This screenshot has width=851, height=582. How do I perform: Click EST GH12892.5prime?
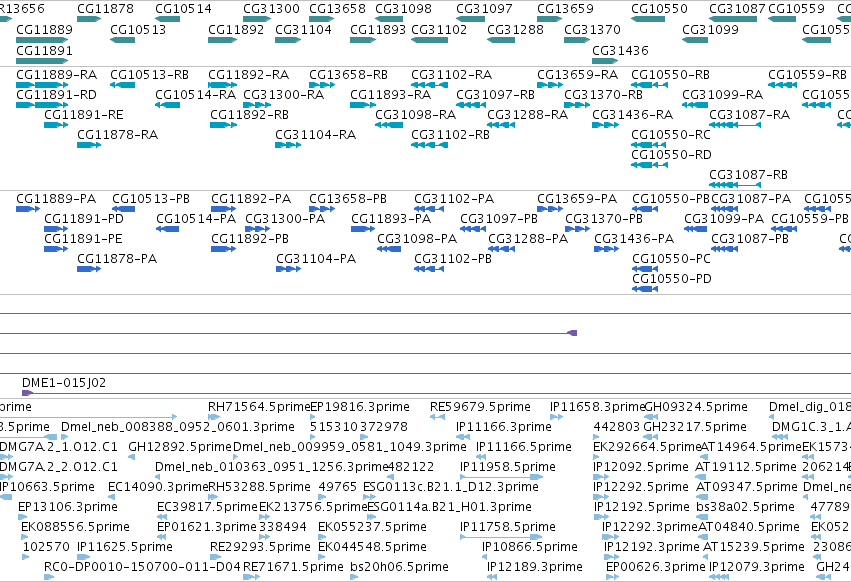point(132,457)
